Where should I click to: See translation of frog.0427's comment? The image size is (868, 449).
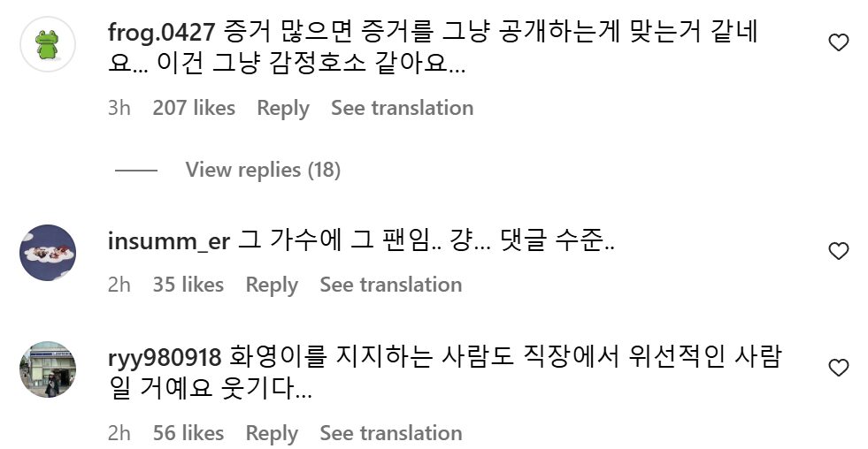coord(402,108)
